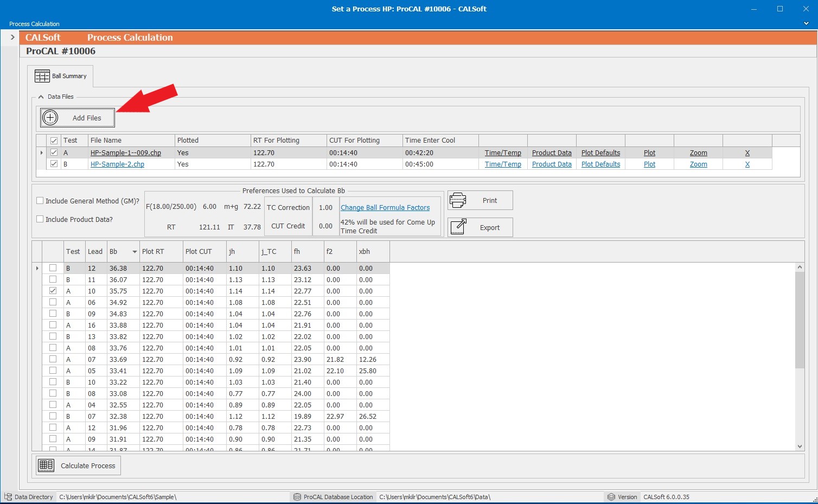This screenshot has height=504, width=818.
Task: Click the Export button
Action: (x=480, y=227)
